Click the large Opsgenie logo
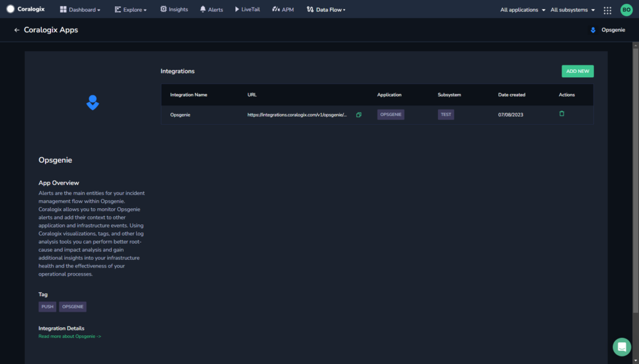Screen dimensions: 639x364 [92, 103]
